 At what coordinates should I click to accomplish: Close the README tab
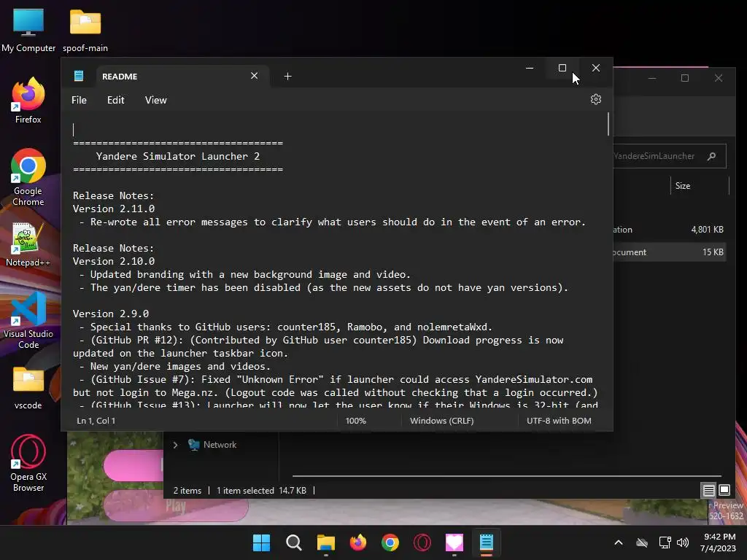(255, 76)
